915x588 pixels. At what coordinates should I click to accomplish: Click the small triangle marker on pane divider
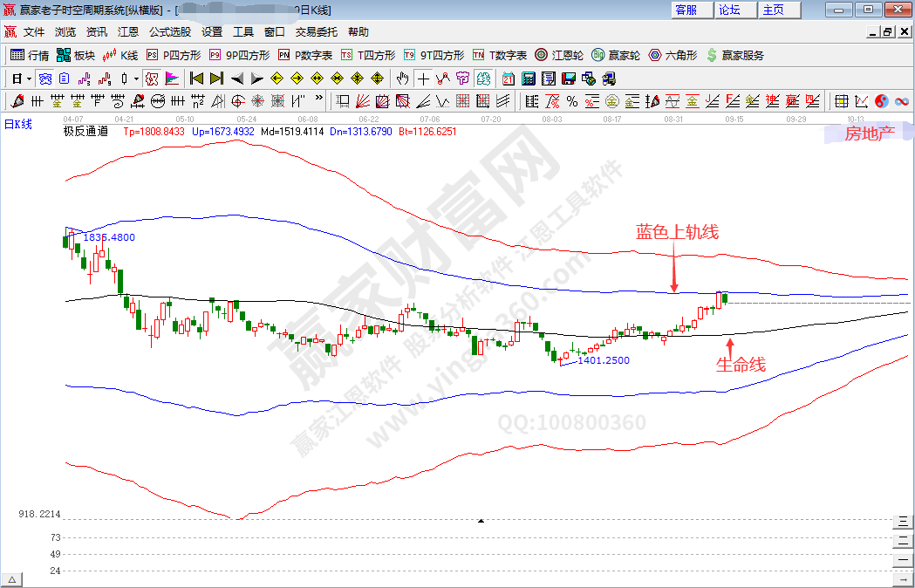pyautogui.click(x=481, y=521)
